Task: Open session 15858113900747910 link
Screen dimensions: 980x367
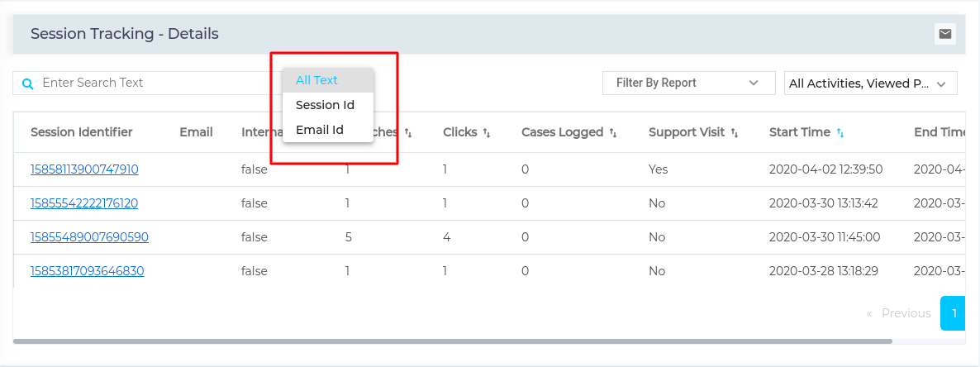Action: pyautogui.click(x=84, y=169)
